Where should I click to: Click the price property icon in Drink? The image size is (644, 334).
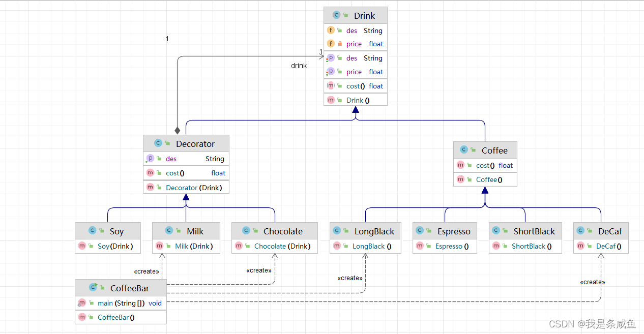point(331,72)
